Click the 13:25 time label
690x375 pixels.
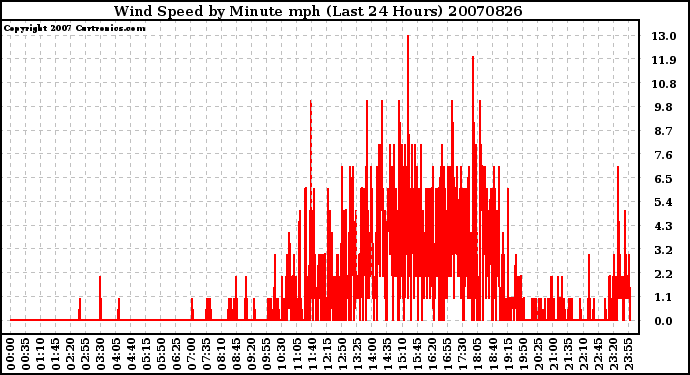tap(357, 355)
